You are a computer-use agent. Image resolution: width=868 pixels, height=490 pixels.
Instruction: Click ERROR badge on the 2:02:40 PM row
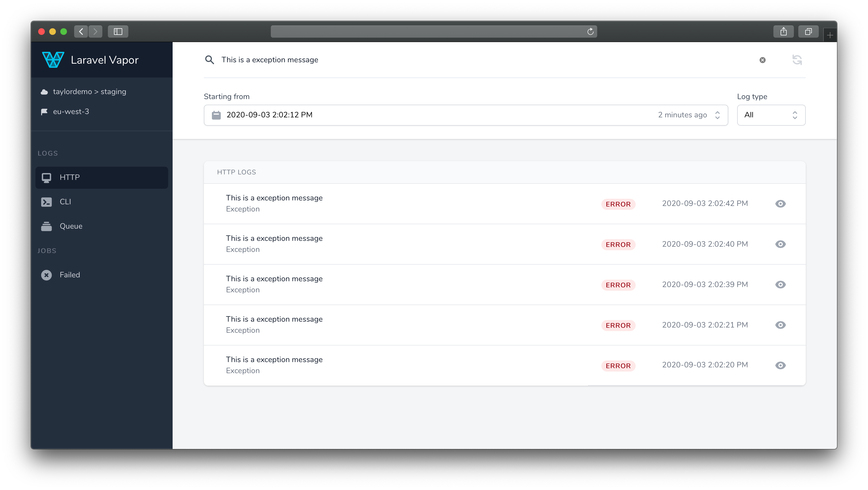coord(618,244)
